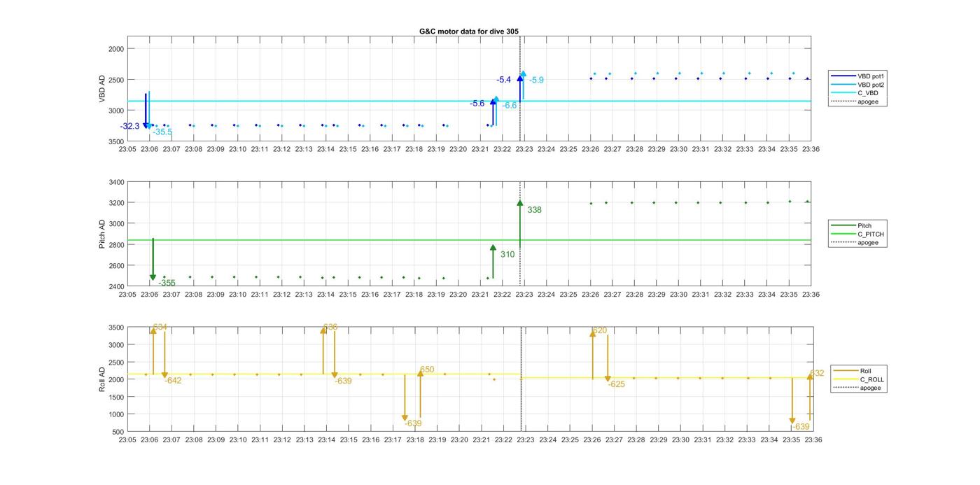This screenshot has height=485, width=980.
Task: Click the green arrow labeled 338
Action: point(520,224)
